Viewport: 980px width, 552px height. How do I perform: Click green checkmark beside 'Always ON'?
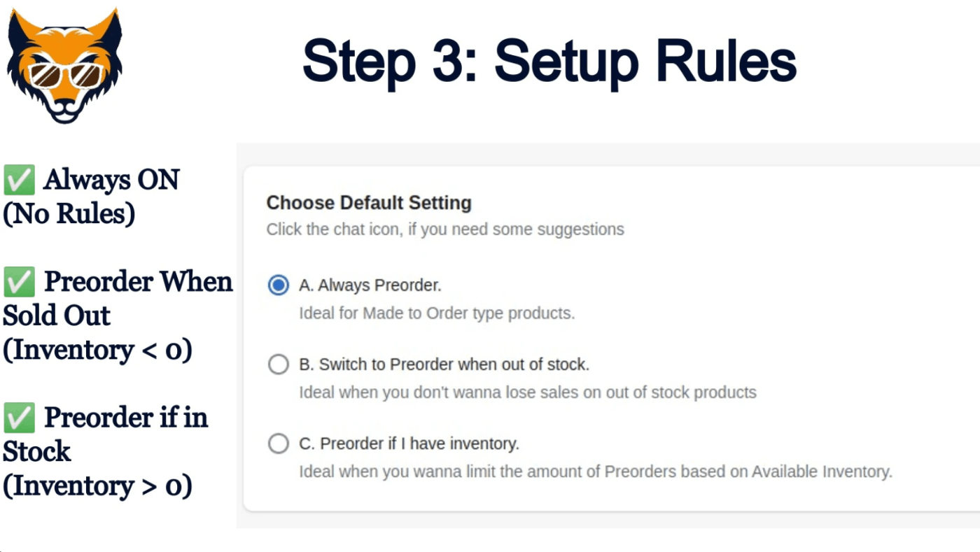[x=19, y=181]
